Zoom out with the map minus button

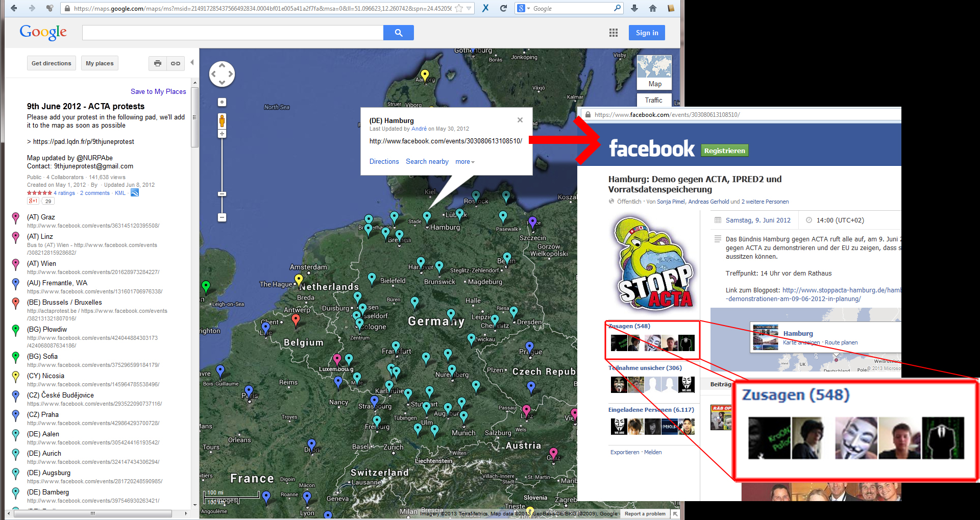tap(222, 217)
